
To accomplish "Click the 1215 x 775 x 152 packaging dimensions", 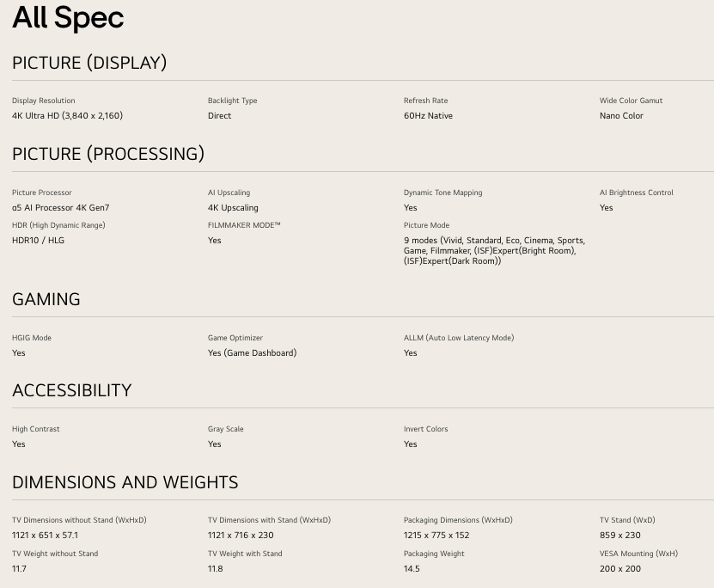I will tap(436, 536).
